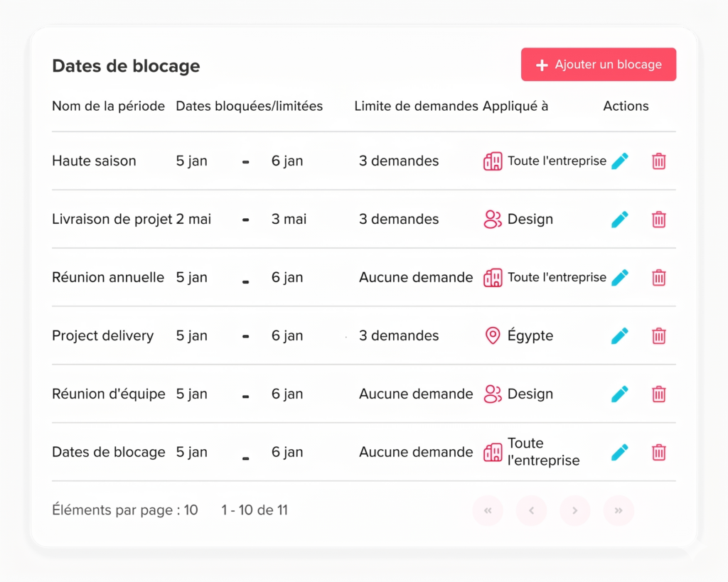This screenshot has width=728, height=582.
Task: Click 3 demandes in Haute saison row
Action: [399, 161]
